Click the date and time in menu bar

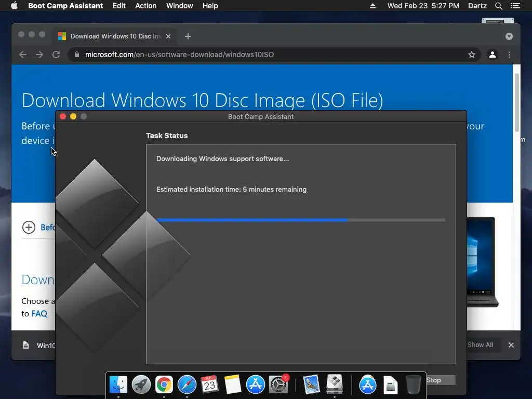coord(423,6)
